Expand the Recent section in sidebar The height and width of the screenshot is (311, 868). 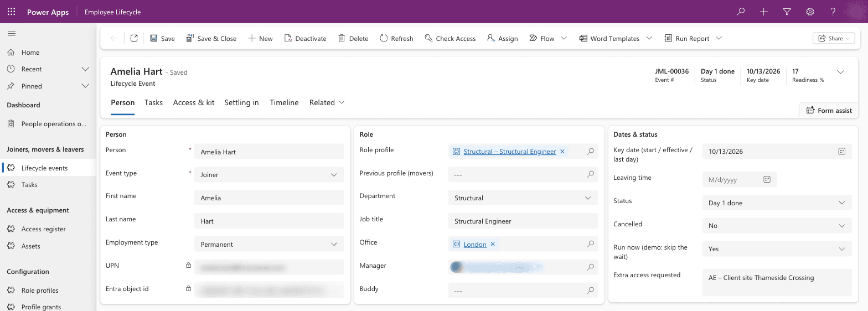click(85, 69)
